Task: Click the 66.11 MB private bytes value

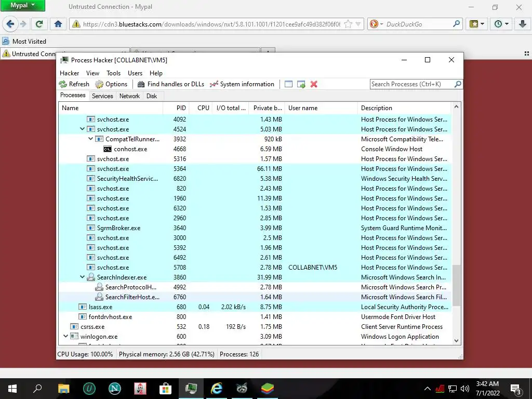Action: 270,169
